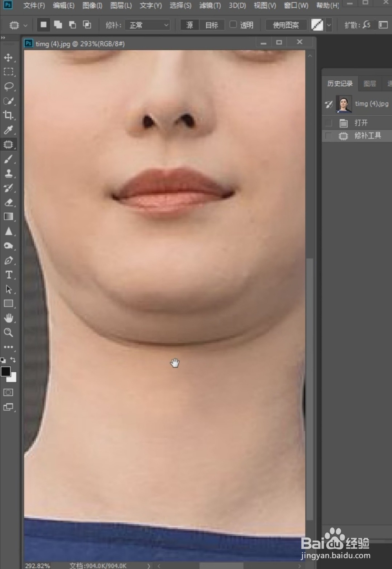Click the 使用图案 button

coord(286,25)
